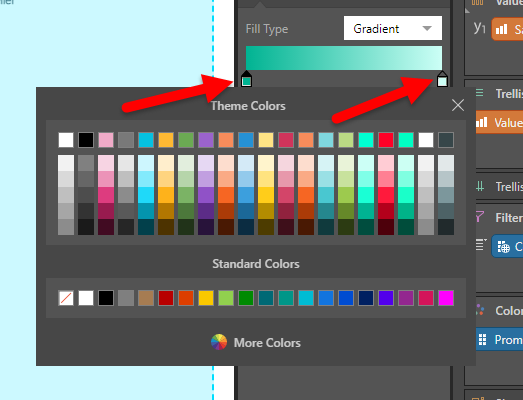Click the gradient preview bar
The width and height of the screenshot is (523, 400).
pyautogui.click(x=344, y=58)
